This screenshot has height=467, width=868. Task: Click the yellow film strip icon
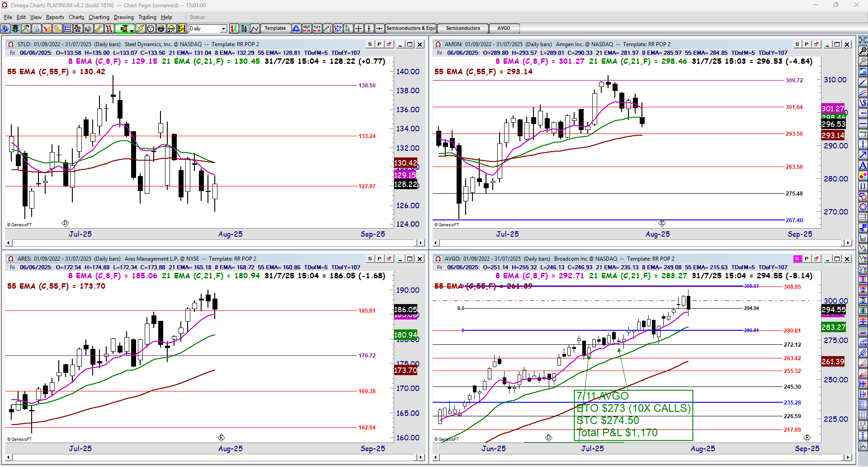coord(182,29)
